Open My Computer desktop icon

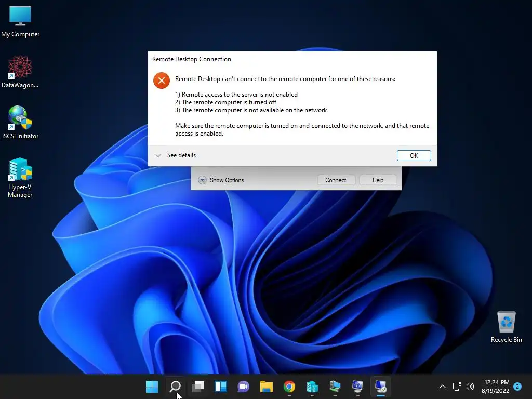tap(20, 22)
